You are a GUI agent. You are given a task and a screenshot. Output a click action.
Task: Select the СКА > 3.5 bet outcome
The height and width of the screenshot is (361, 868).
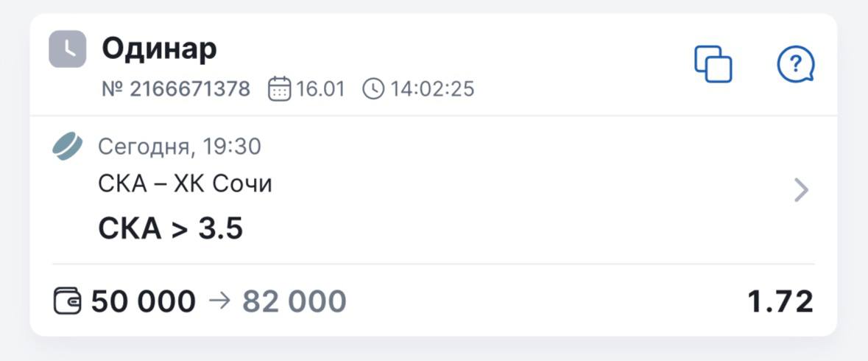pos(170,229)
